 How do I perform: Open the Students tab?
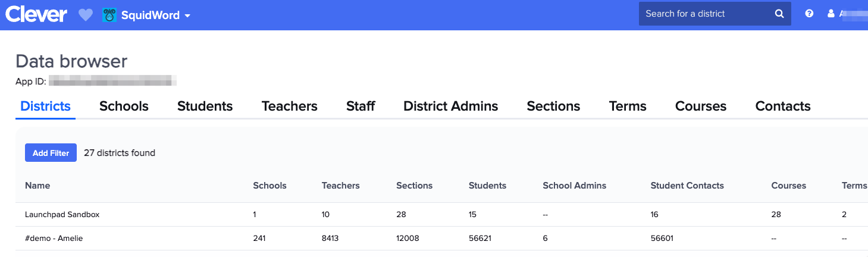205,106
